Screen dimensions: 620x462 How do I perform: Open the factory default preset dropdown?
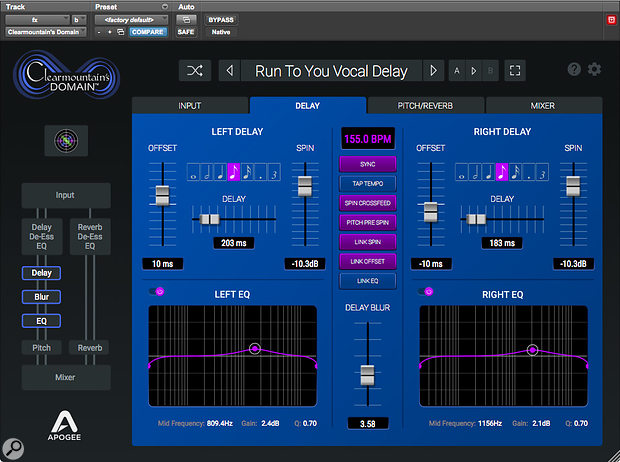(131, 20)
